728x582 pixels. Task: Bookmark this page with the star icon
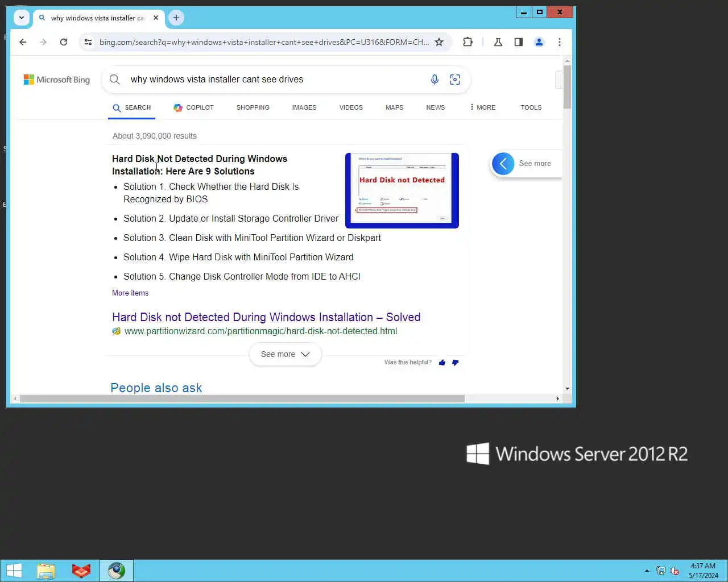[x=439, y=42]
